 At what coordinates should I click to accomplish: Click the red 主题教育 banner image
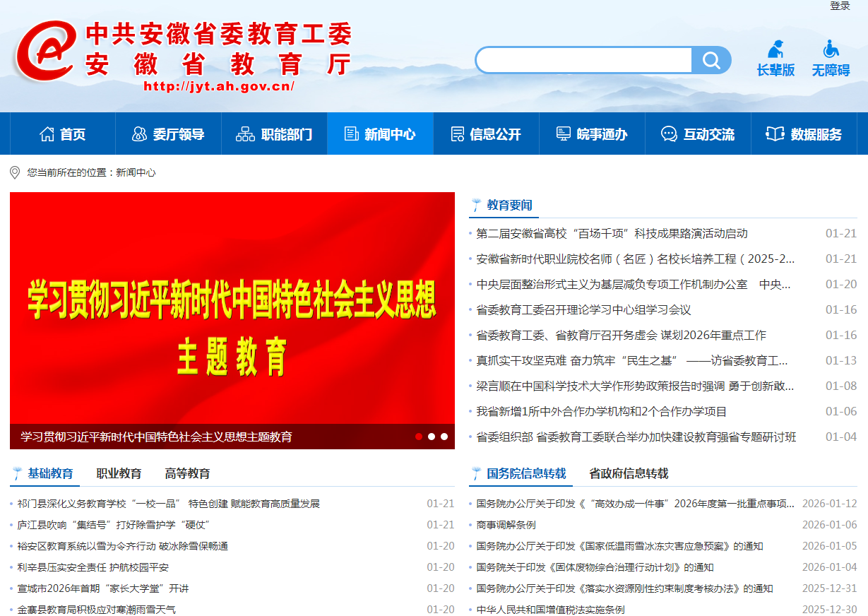pos(232,311)
